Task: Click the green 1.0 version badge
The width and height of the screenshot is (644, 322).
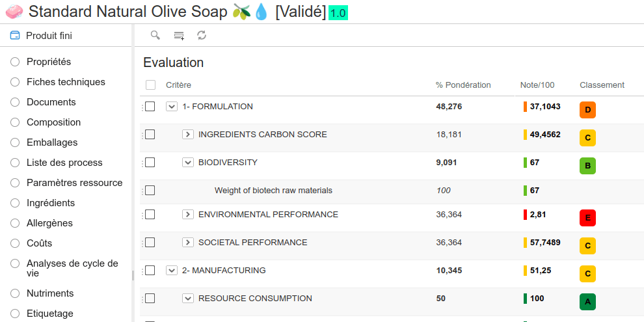Action: [x=338, y=12]
